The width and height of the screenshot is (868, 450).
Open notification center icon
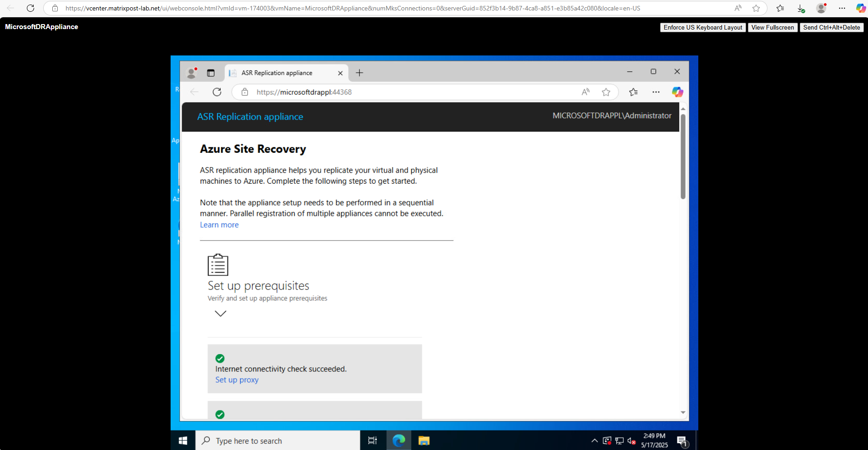click(x=682, y=441)
